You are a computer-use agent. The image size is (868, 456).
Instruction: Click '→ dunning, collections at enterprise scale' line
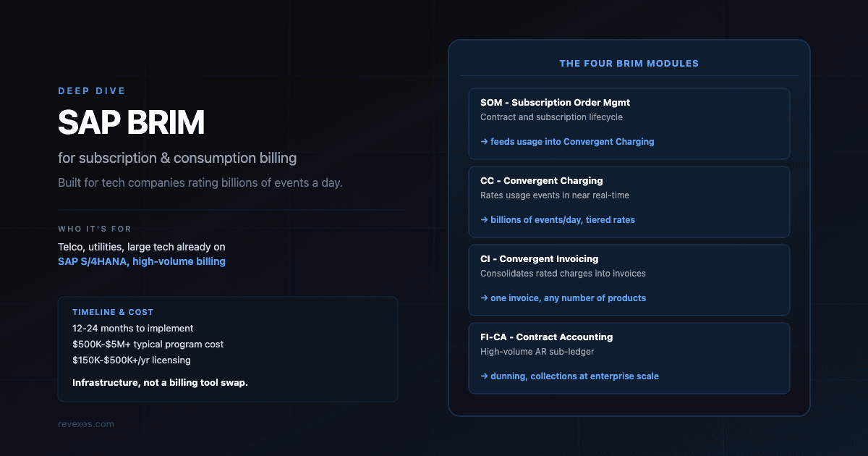pos(569,376)
